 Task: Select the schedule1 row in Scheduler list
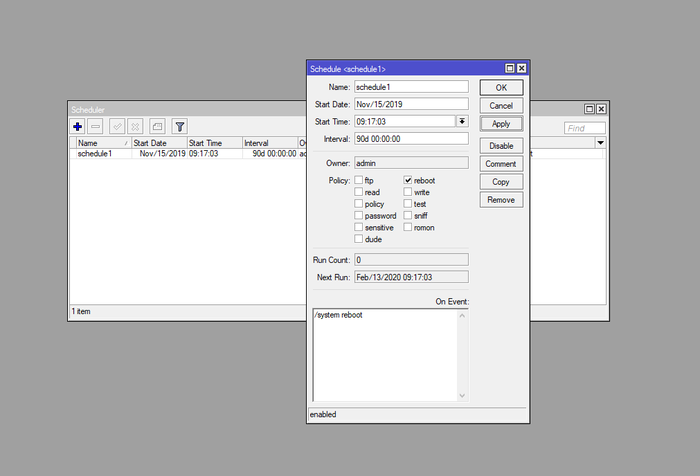click(x=188, y=154)
